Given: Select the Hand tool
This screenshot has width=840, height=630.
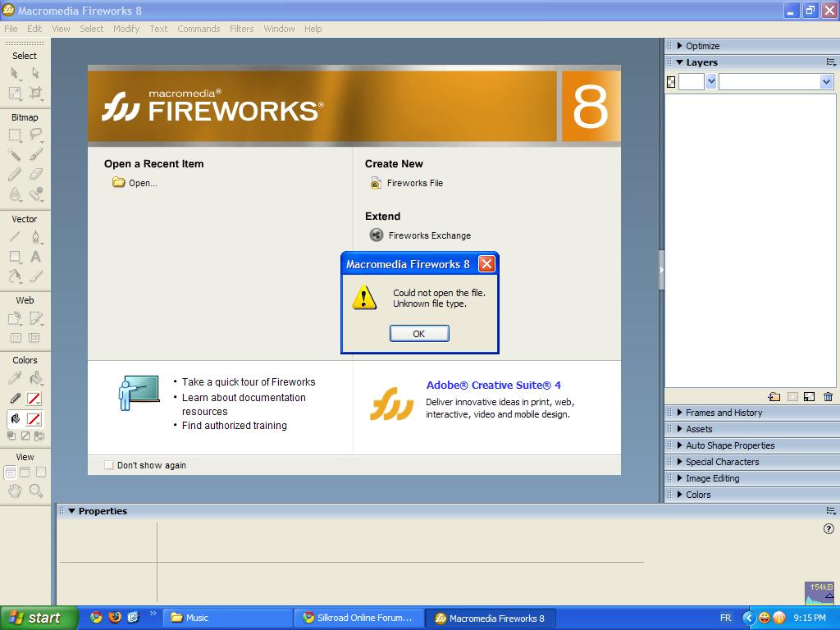Looking at the screenshot, I should click(x=15, y=491).
